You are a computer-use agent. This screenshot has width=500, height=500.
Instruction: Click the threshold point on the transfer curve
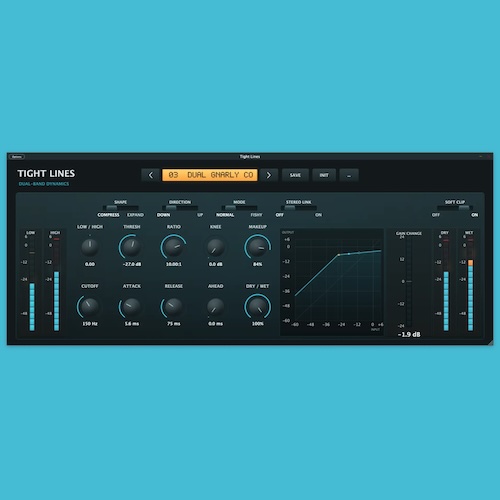[339, 255]
